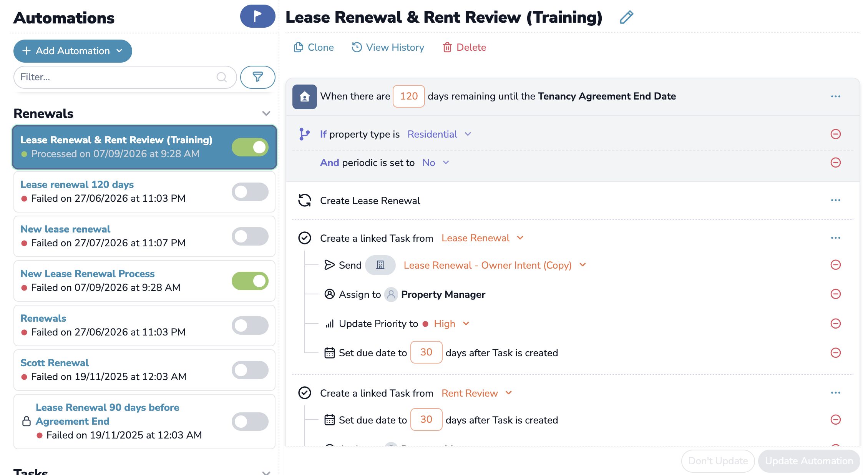Remove Lease Renewal task's due date step
Screen dimensions: 868x475
pos(835,353)
